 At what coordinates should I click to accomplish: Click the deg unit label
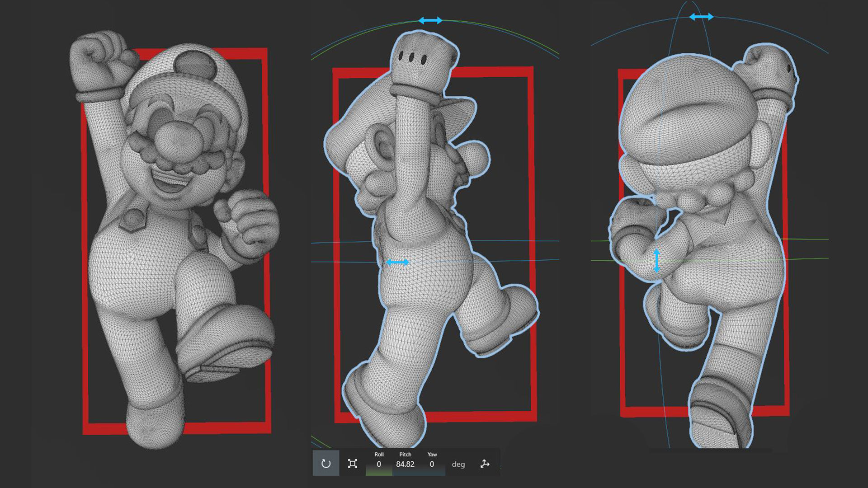coord(458,465)
